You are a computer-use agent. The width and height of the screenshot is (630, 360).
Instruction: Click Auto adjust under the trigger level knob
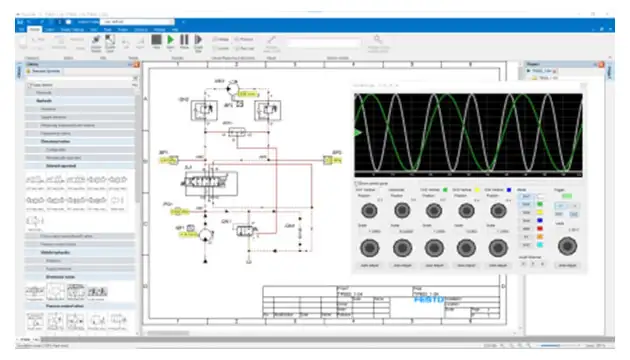(567, 265)
